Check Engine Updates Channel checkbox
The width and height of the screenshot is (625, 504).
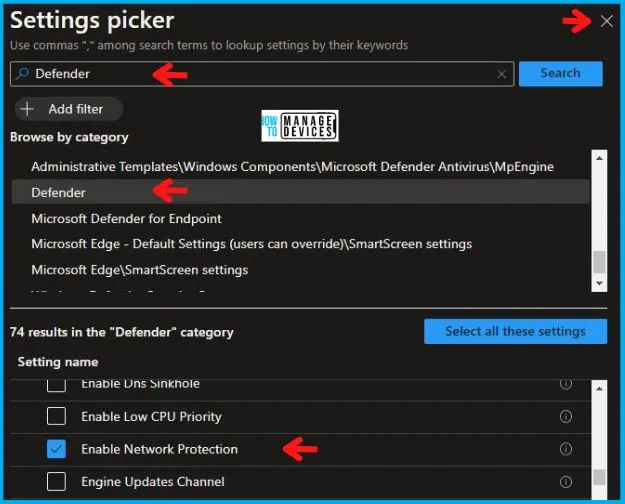coord(56,482)
